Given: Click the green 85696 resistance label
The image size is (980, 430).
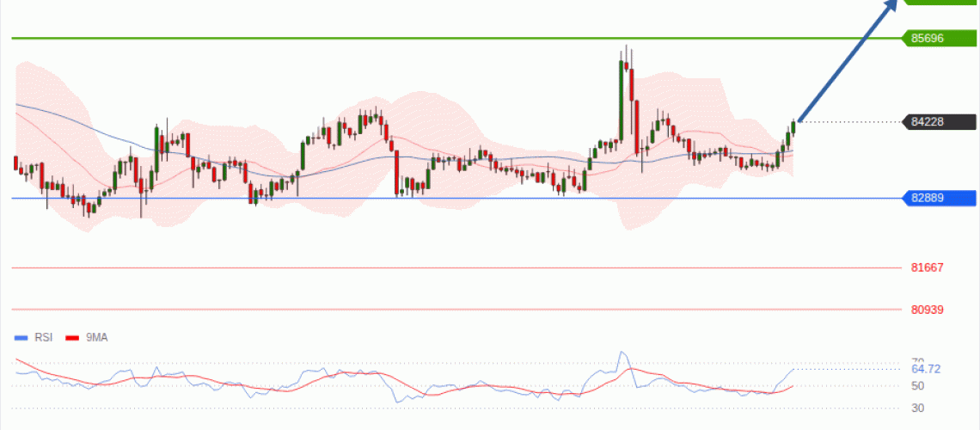Looking at the screenshot, I should pos(940,38).
